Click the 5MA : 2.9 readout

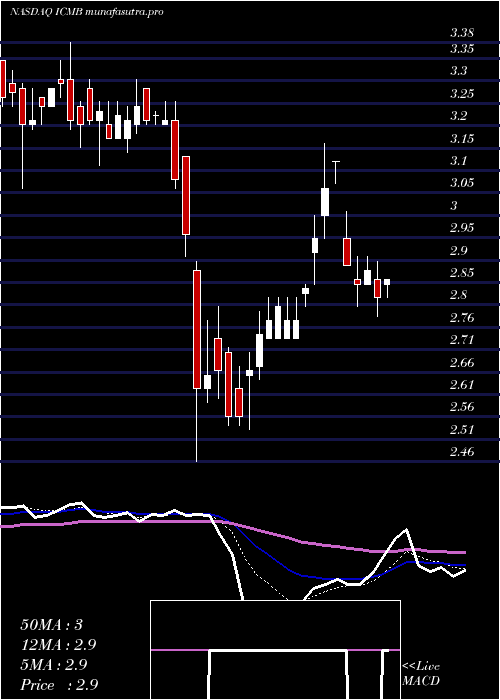pyautogui.click(x=55, y=665)
